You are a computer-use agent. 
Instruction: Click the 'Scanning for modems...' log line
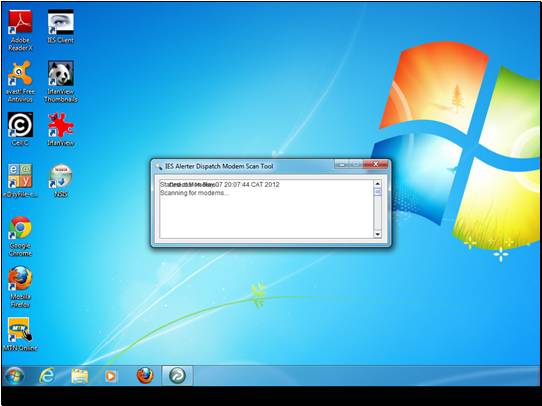click(x=194, y=193)
